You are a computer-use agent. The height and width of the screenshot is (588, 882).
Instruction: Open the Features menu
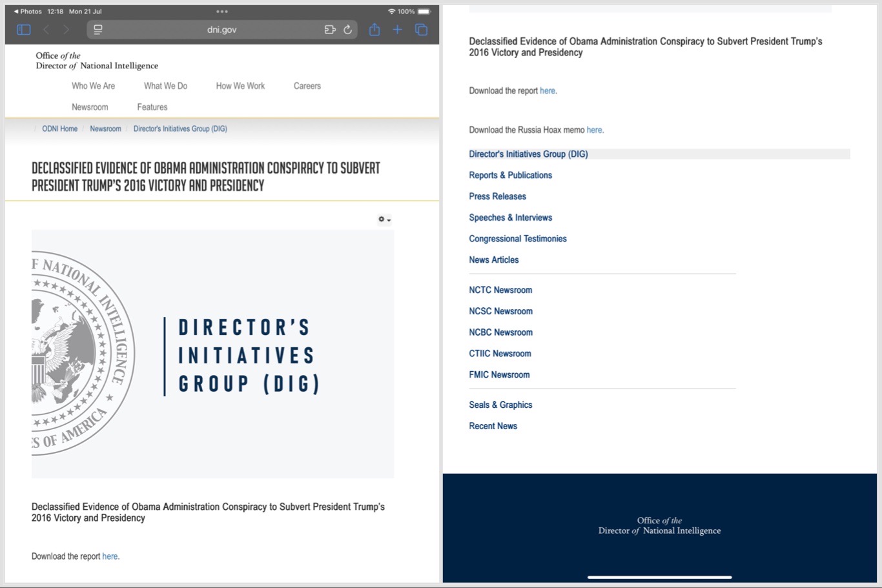pyautogui.click(x=152, y=107)
